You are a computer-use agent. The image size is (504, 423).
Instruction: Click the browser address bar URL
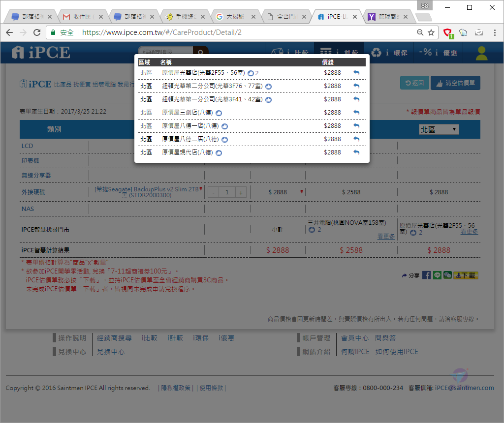coord(161,32)
